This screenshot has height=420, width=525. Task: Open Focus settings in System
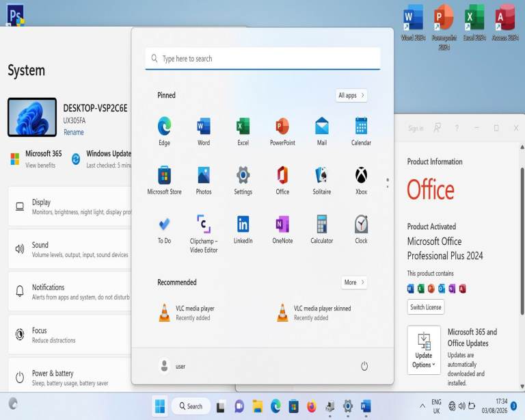70,334
